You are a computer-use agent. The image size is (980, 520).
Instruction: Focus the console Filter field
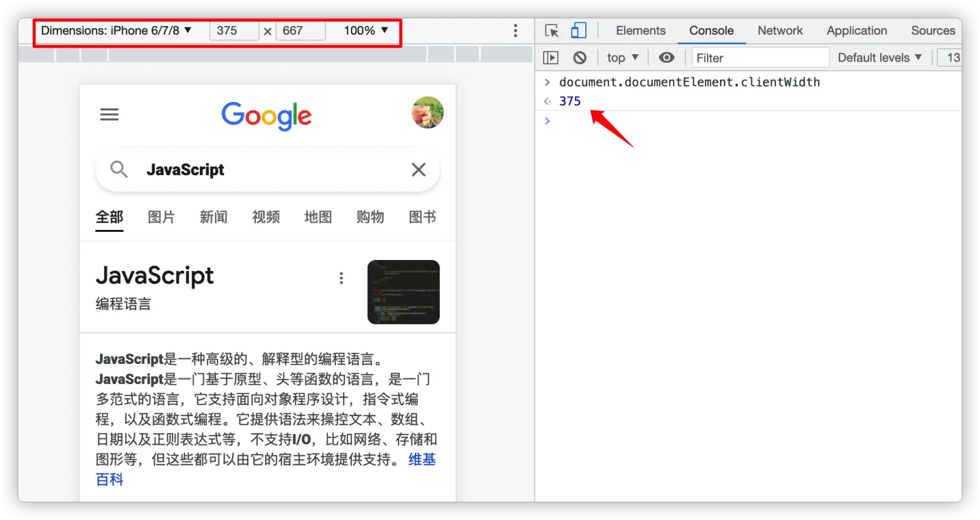pos(760,57)
